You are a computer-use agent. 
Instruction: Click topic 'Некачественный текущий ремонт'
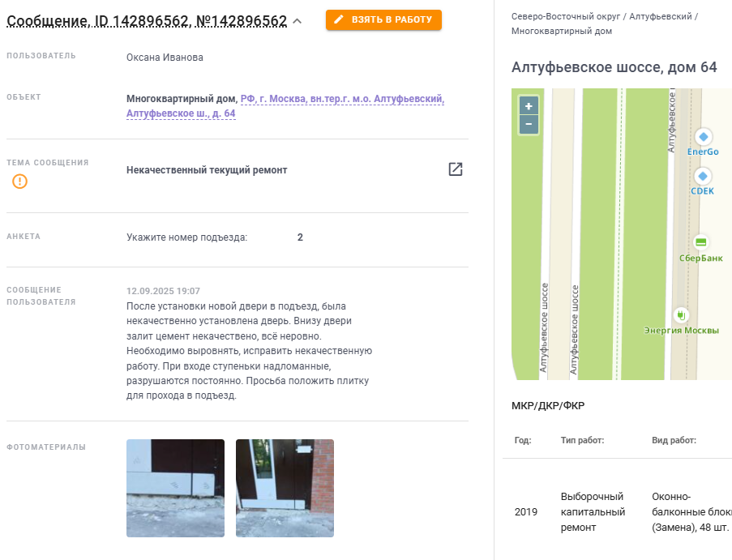207,170
